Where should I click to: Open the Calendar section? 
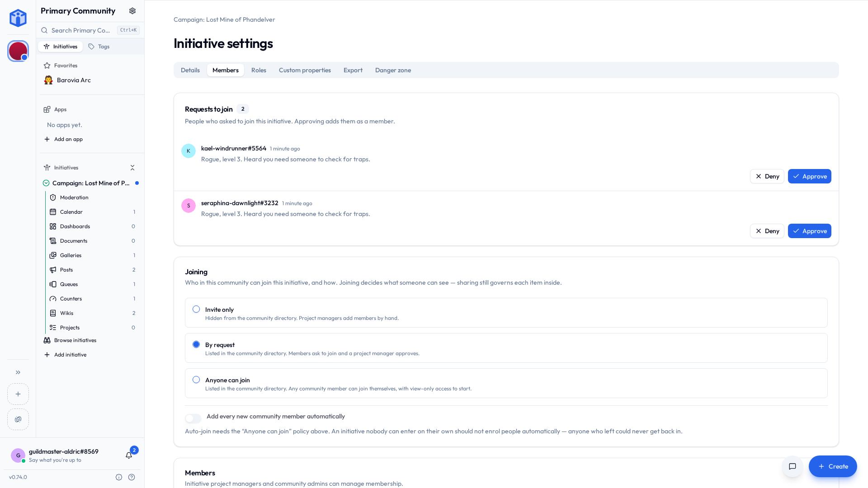coord(92,212)
